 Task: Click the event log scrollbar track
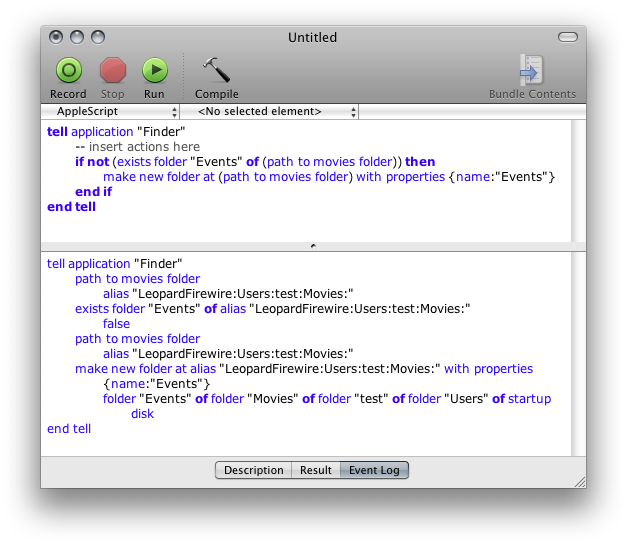click(578, 354)
